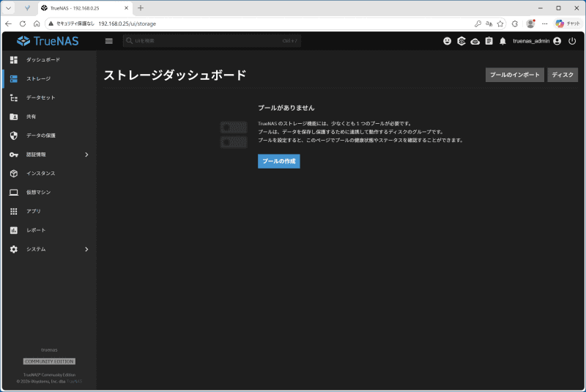Click the データセット tree icon
Image resolution: width=586 pixels, height=392 pixels.
pos(14,98)
